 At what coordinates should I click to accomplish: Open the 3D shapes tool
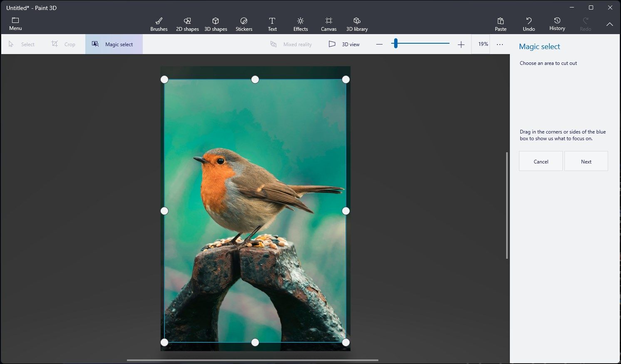216,23
